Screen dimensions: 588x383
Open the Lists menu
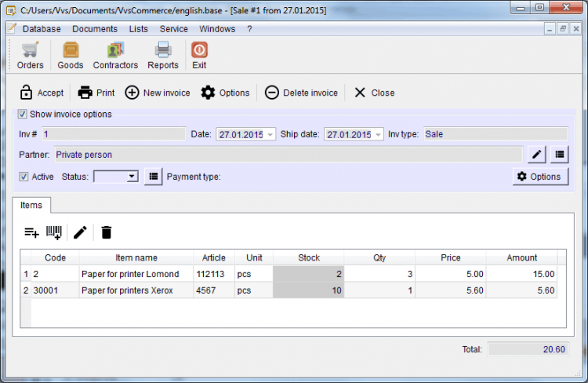[x=138, y=29]
